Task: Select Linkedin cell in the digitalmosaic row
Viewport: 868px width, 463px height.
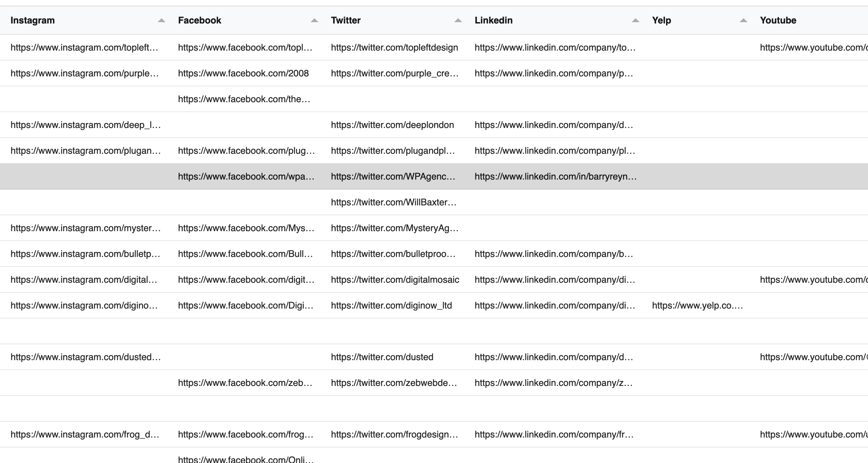Action: [555, 280]
